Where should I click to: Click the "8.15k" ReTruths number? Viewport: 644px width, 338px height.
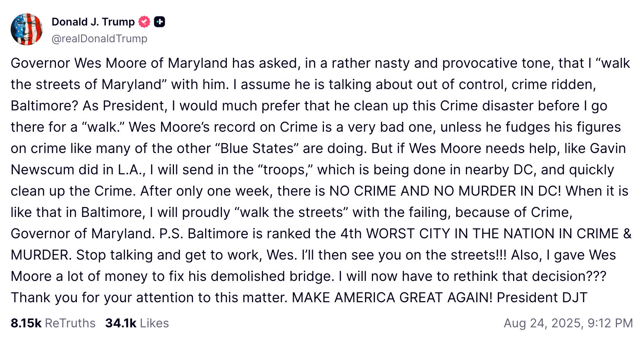[26, 323]
